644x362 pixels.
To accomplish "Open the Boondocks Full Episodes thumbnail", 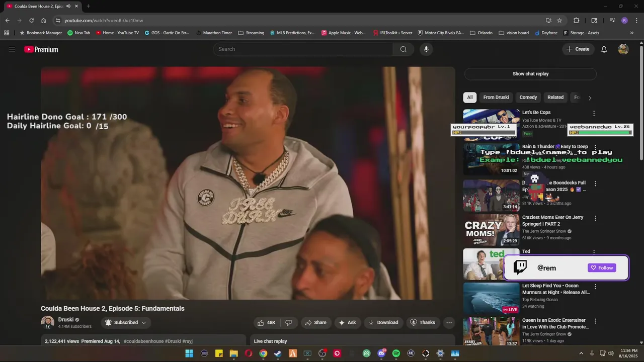I will (491, 196).
